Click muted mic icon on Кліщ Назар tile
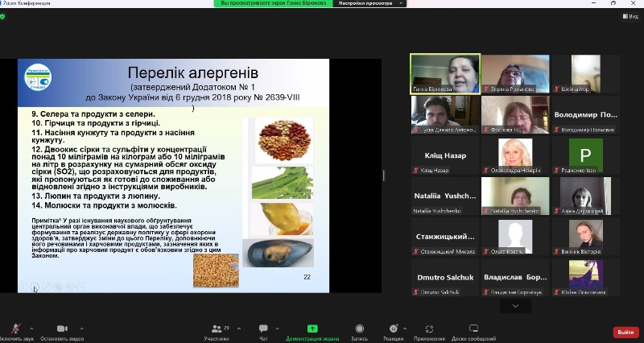 [416, 171]
